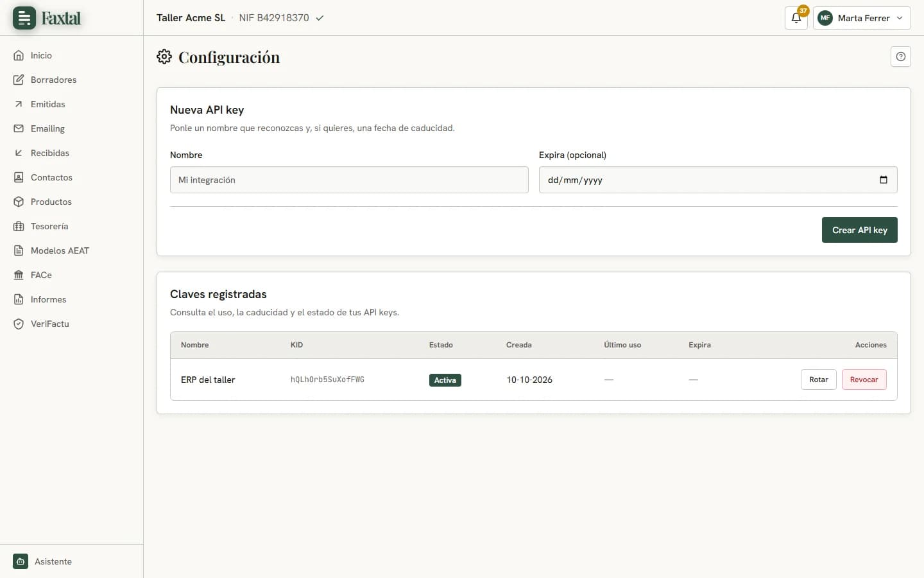
Task: Click the Crear API key button
Action: pyautogui.click(x=860, y=230)
